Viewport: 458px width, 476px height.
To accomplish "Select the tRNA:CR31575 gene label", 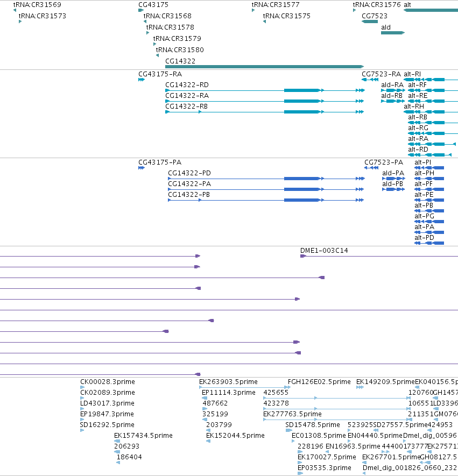I will pos(287,16).
